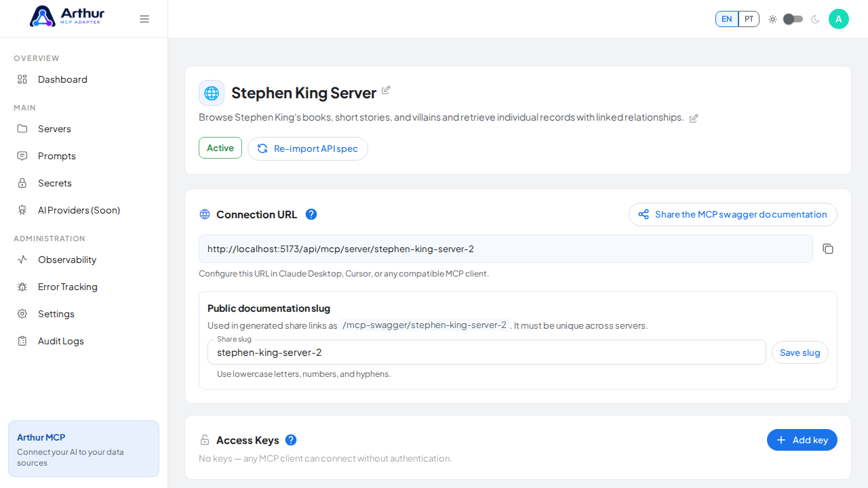868x488 pixels.
Task: Click the Servers folder icon
Action: click(22, 129)
